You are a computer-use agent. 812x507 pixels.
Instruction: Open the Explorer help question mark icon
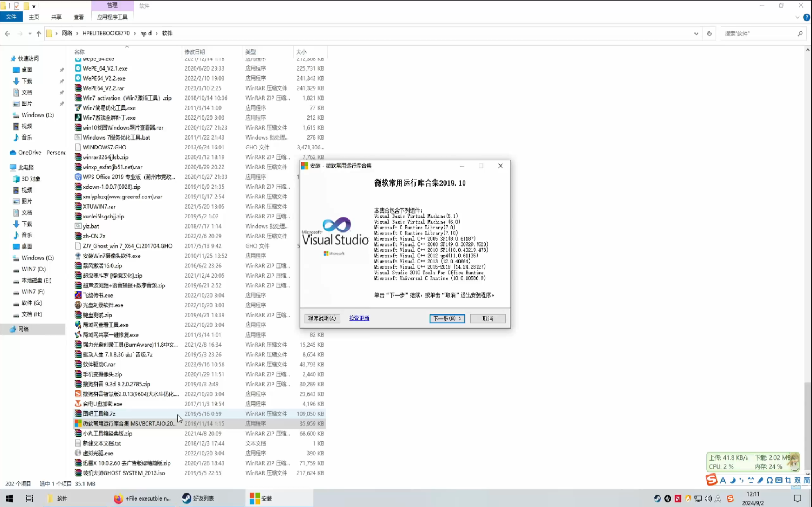(x=806, y=17)
